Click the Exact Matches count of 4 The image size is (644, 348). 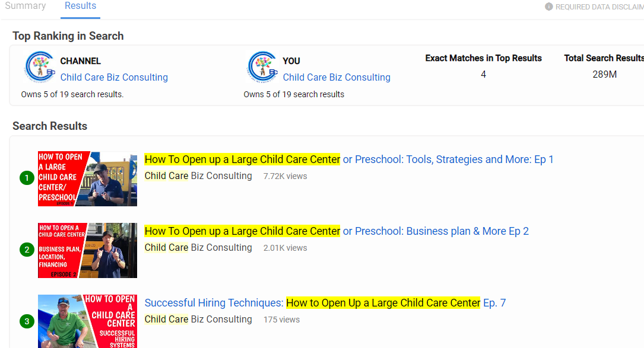(x=483, y=74)
